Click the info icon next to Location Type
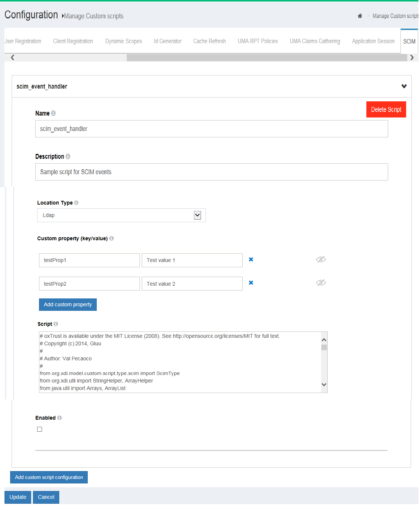Viewport: 420px width, 518px height. 76,203
